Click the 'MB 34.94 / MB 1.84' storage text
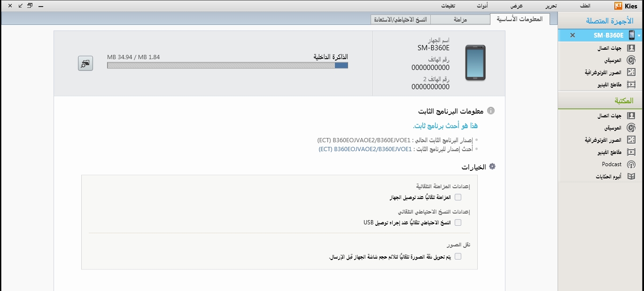This screenshot has height=291, width=644. (x=133, y=57)
